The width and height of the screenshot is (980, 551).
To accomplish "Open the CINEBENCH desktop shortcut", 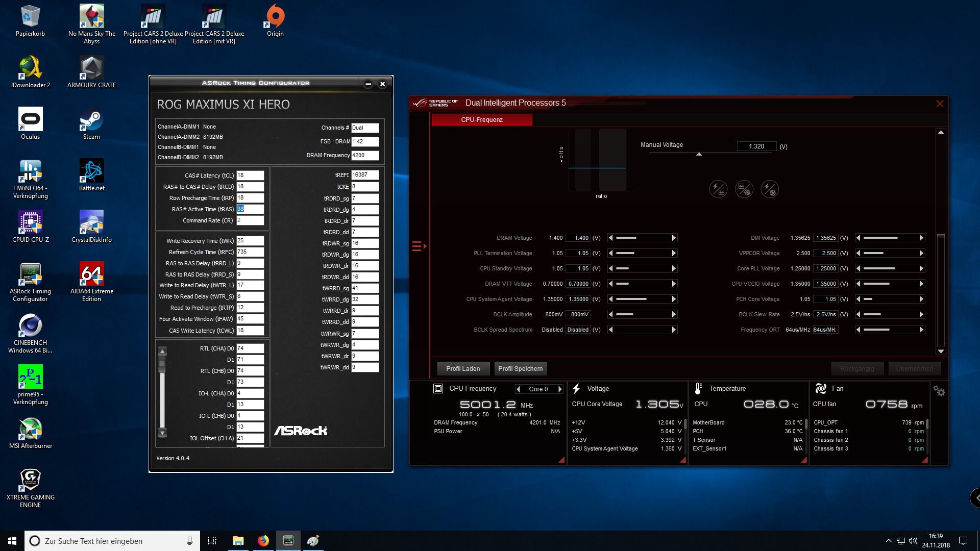I will pos(30,334).
